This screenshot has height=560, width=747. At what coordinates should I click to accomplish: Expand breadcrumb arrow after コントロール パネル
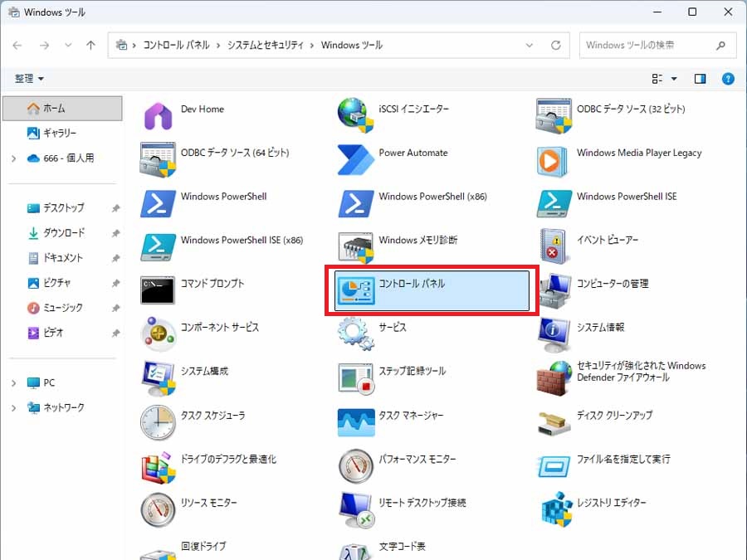pyautogui.click(x=218, y=46)
